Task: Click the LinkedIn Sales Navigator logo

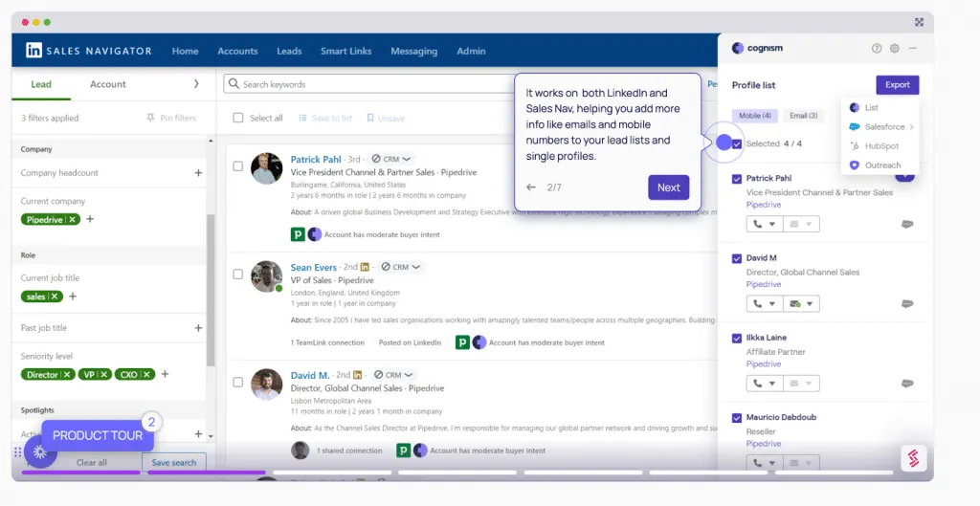Action: pos(89,51)
